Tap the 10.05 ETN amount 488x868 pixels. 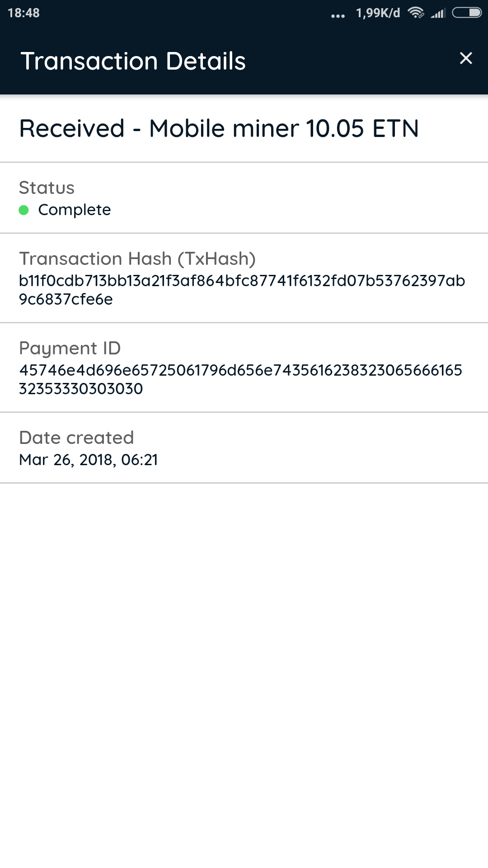tap(362, 128)
